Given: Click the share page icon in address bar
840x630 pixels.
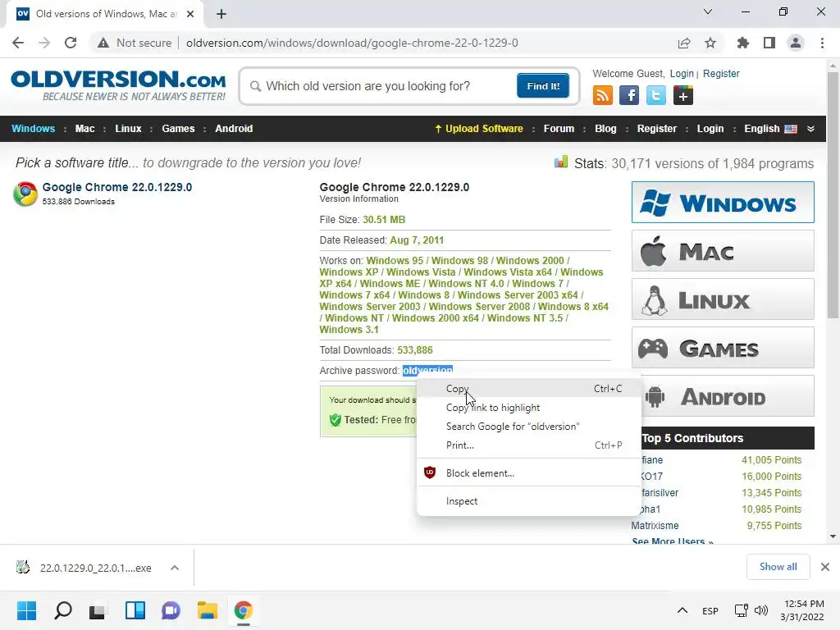Looking at the screenshot, I should 684,43.
